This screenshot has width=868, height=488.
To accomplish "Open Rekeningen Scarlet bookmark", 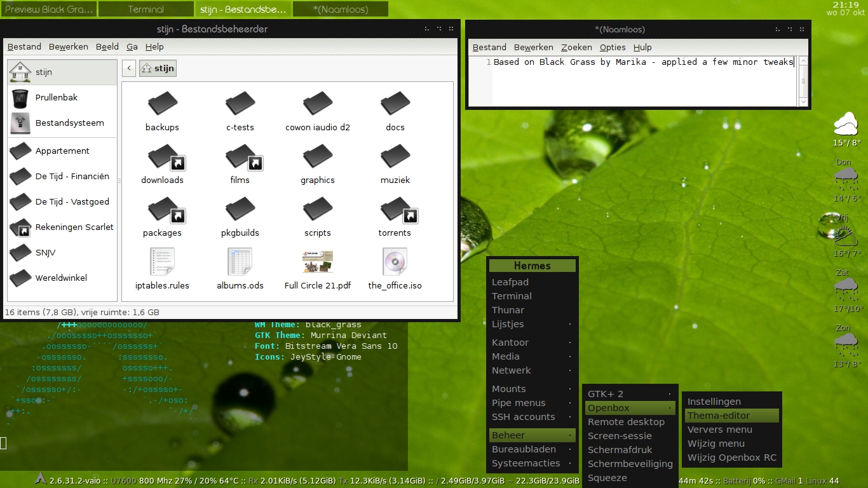I will (x=62, y=227).
